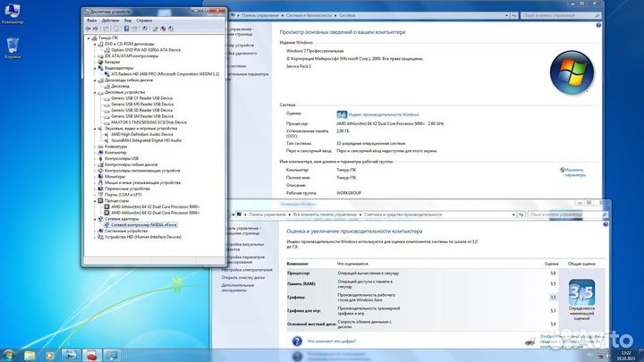
Task: Open Explorer folder icon on taskbar
Action: [x=30, y=356]
